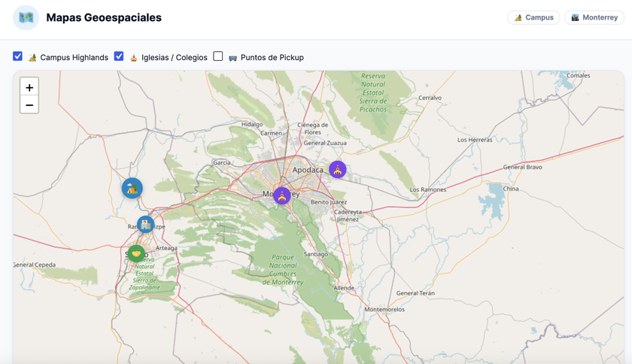Click Reserva Natural Estatal Sierra de Picachos label

click(x=373, y=93)
